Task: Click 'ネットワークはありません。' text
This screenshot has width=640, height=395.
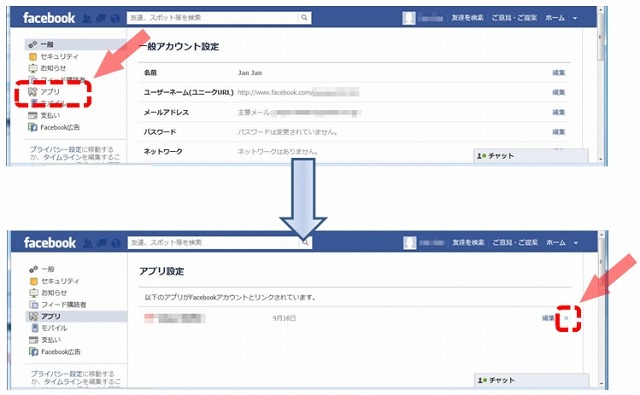Action: 278,151
